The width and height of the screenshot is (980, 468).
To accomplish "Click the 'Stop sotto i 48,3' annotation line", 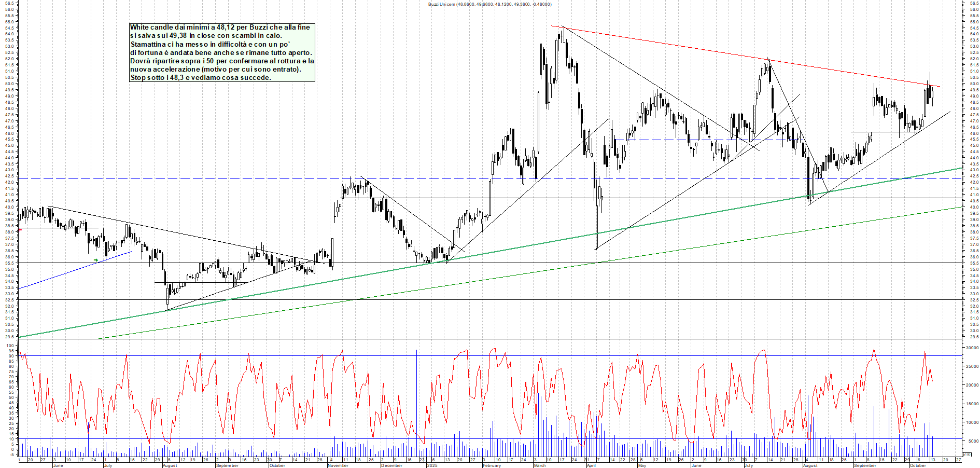I will click(200, 78).
